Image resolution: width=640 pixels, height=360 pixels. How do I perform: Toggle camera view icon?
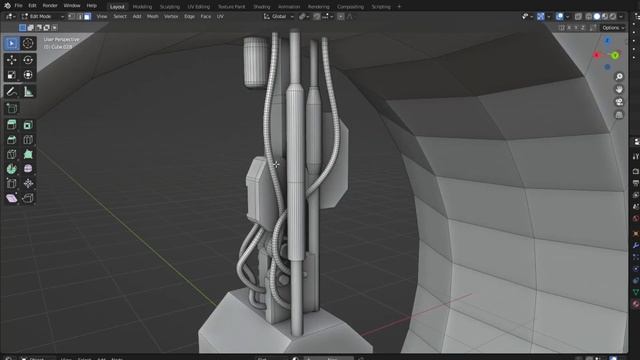coord(619,102)
